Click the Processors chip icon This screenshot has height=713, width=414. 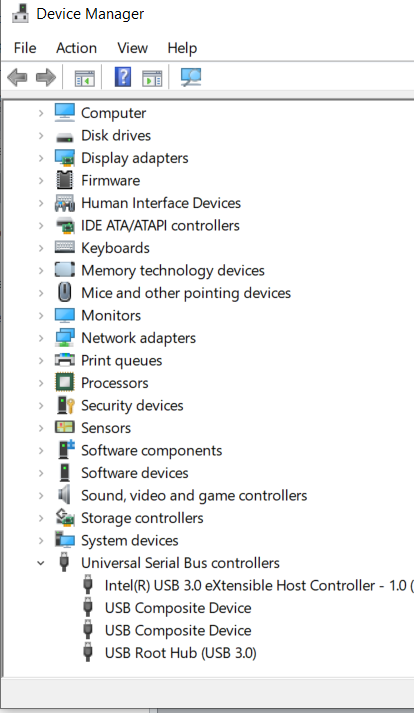click(65, 382)
